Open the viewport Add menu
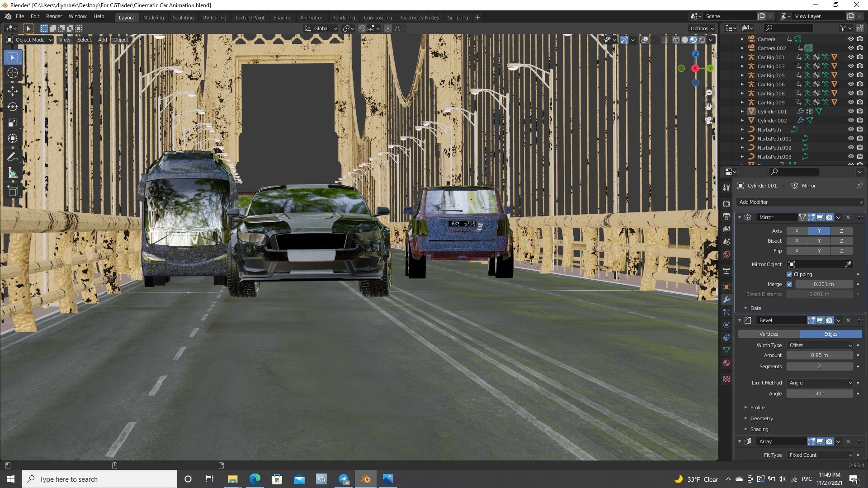This screenshot has width=868, height=488. pos(102,40)
